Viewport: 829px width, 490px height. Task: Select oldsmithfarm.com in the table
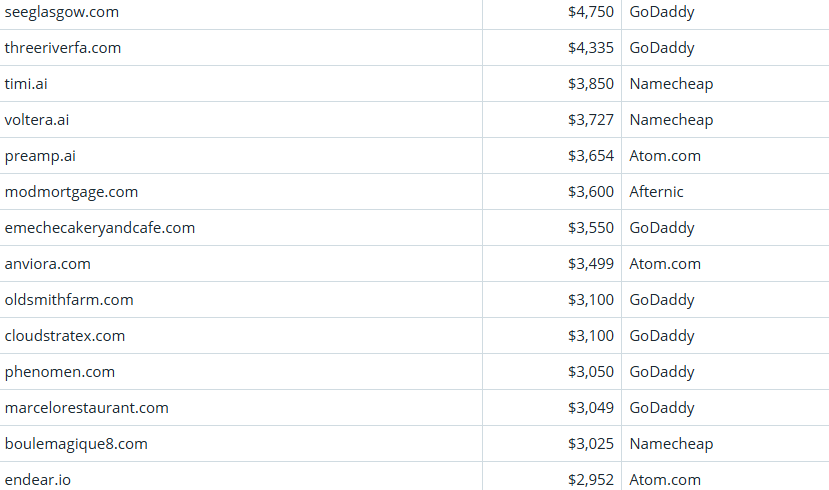tap(69, 300)
